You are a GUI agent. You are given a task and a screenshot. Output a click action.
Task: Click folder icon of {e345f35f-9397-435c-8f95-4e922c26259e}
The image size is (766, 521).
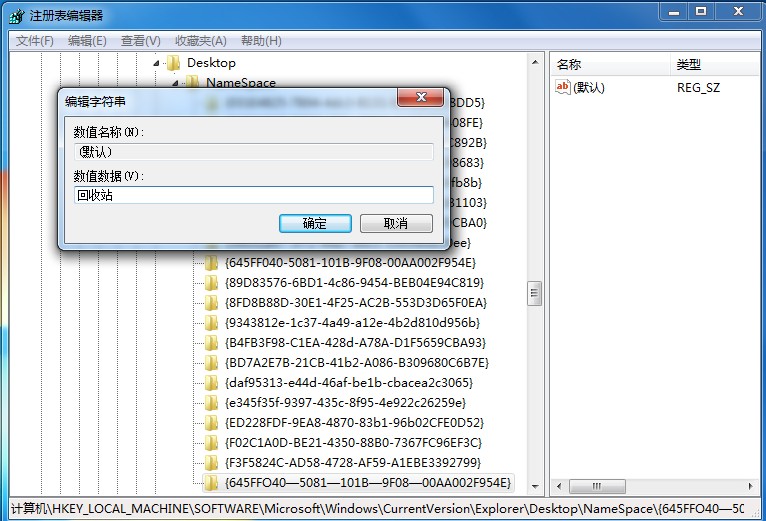[x=211, y=403]
